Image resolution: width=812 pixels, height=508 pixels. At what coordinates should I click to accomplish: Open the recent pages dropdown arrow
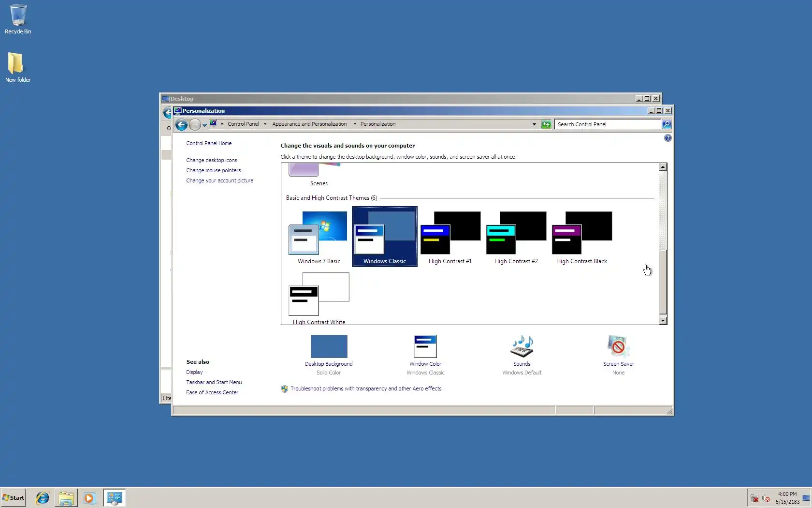tap(205, 125)
